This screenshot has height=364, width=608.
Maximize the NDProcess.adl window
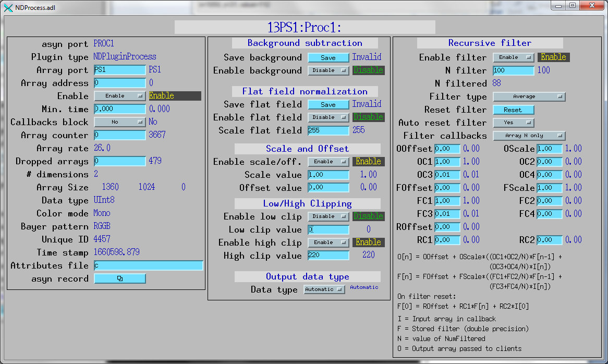coord(572,6)
